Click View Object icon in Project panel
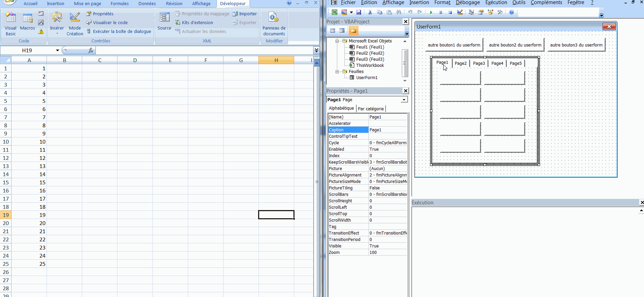 (342, 31)
